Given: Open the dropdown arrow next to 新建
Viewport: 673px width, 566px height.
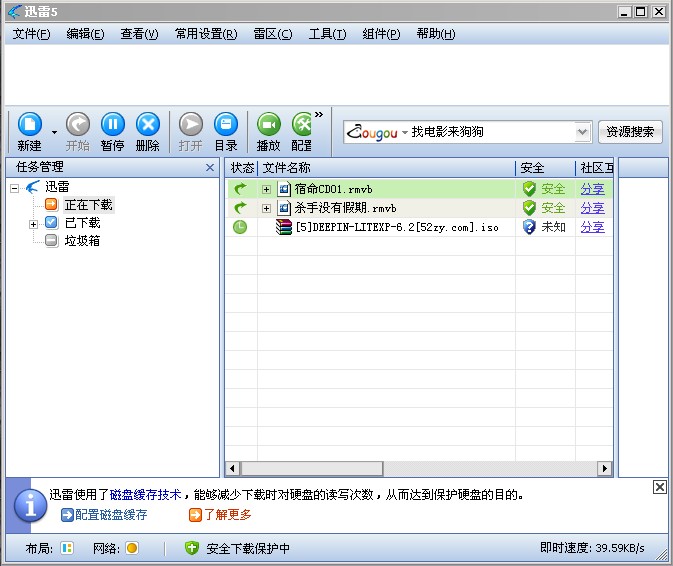Looking at the screenshot, I should 54,132.
